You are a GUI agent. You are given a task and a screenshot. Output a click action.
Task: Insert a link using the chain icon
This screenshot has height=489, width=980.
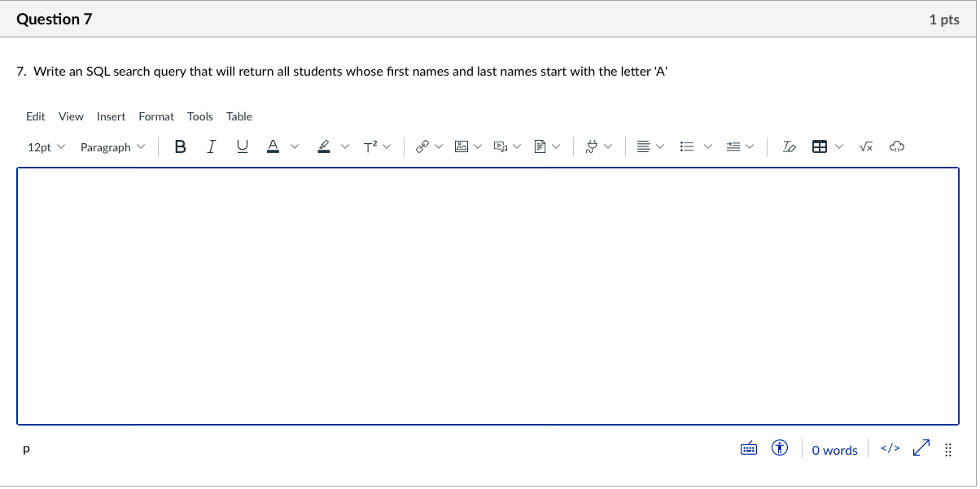click(422, 147)
